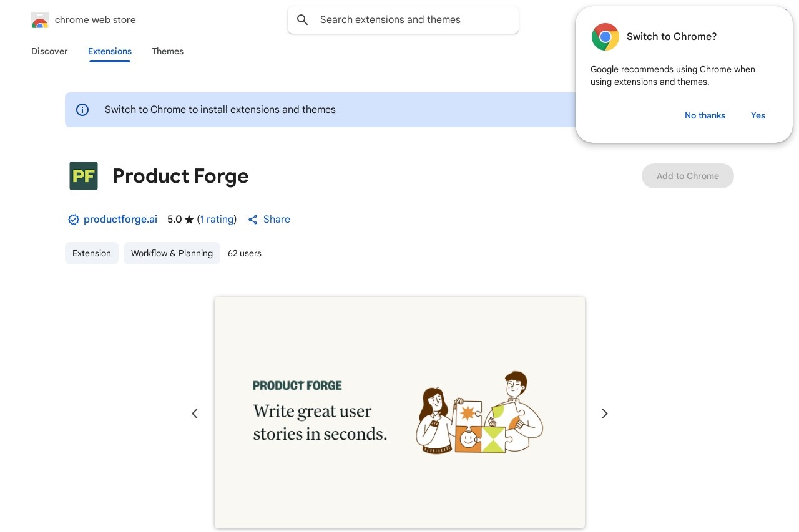Dismiss popup with No thanks
Image resolution: width=799 pixels, height=532 pixels.
[705, 115]
